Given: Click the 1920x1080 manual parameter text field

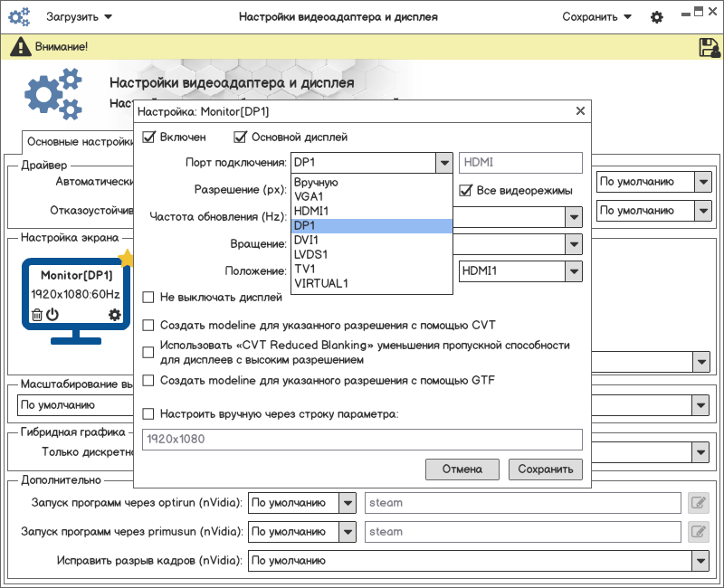Looking at the screenshot, I should 362,440.
